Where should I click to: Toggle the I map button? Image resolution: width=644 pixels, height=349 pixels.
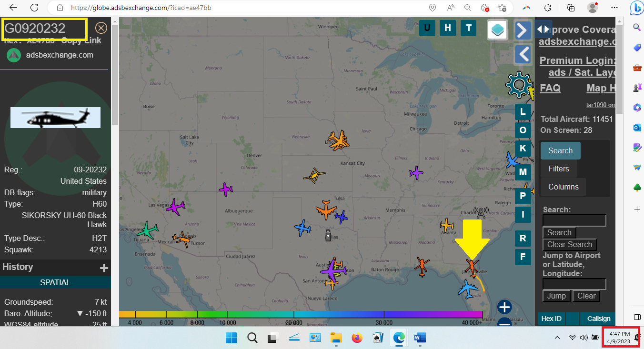523,215
